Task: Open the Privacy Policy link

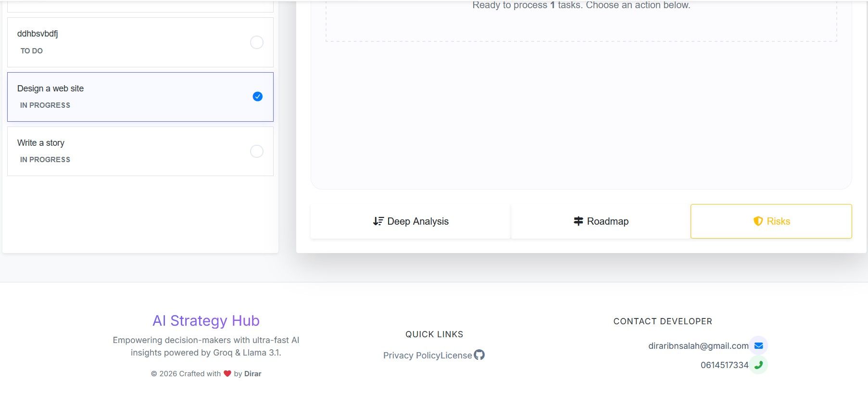Action: (412, 356)
